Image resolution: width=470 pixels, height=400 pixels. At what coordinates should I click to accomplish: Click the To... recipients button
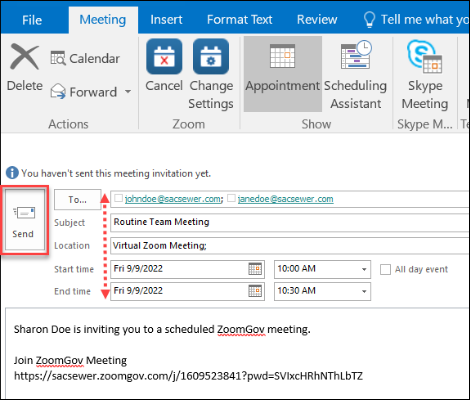tap(77, 199)
